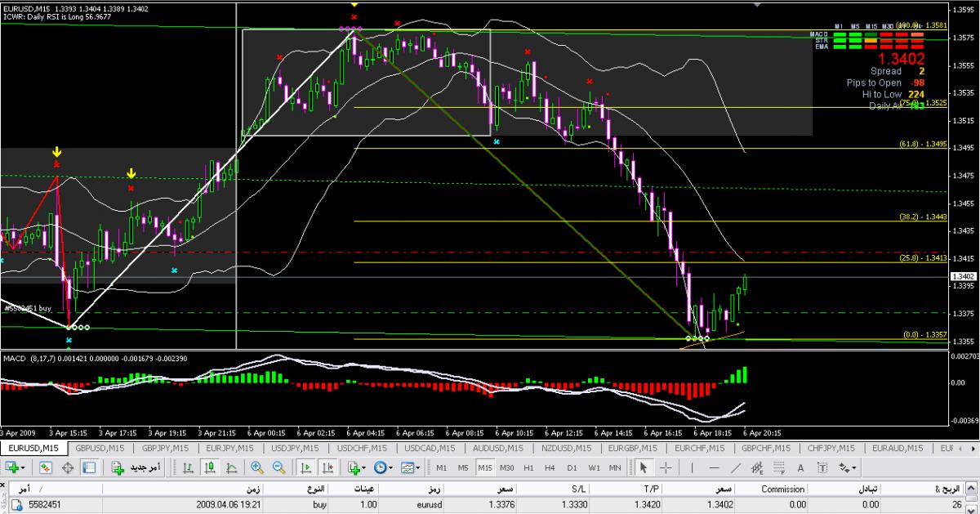The image size is (980, 514).
Task: Toggle the Navigator crosshair-circle icon
Action: pyautogui.click(x=68, y=467)
